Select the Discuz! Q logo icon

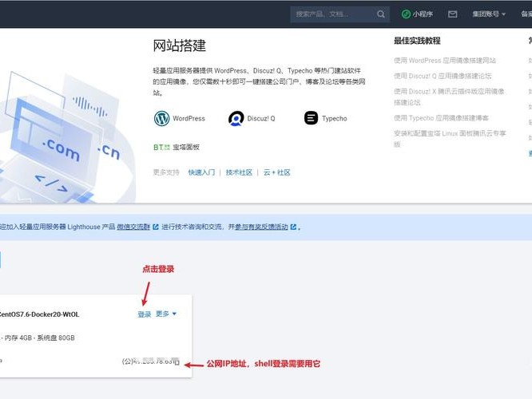[236, 118]
